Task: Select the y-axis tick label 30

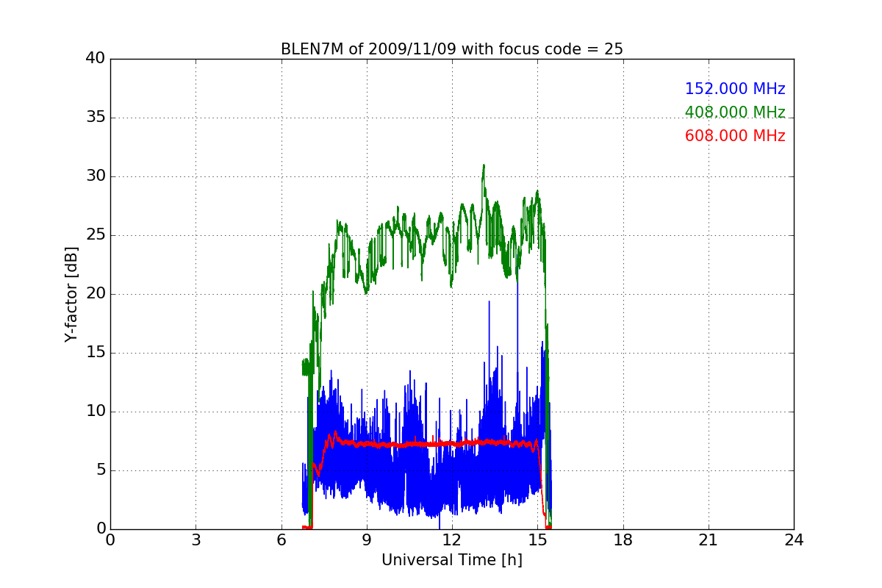Action: coord(96,176)
